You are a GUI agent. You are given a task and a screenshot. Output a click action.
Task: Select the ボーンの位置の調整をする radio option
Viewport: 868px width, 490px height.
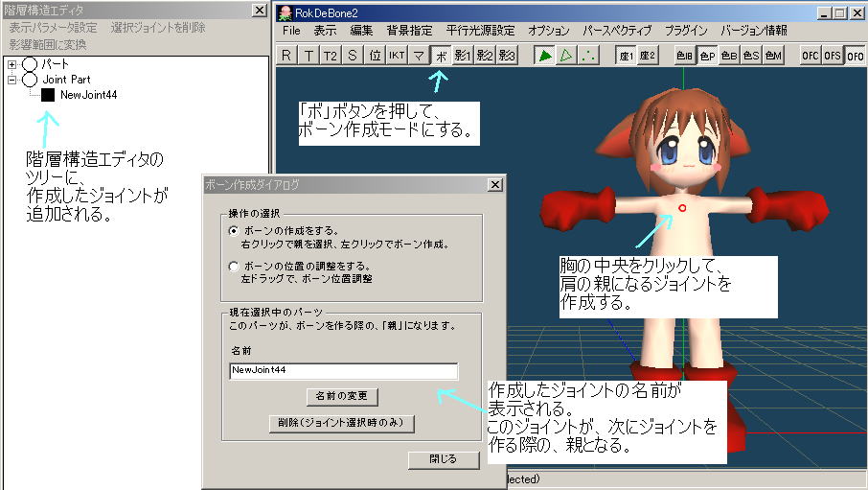point(235,266)
